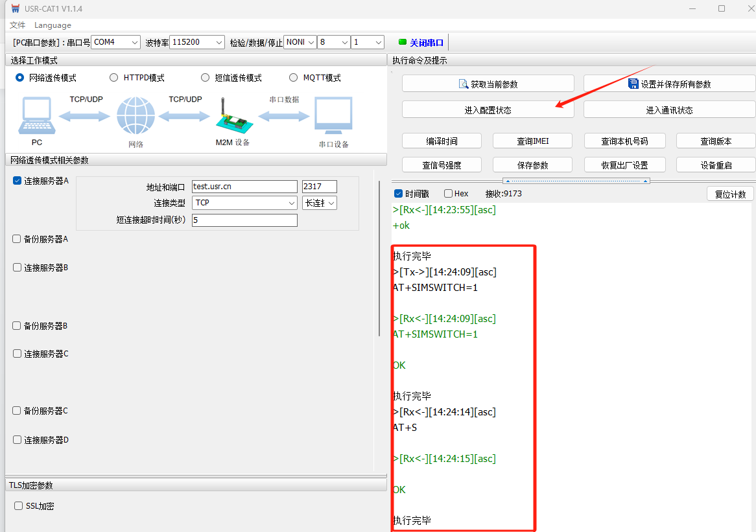This screenshot has width=756, height=532.
Task: Click 设置并保存所有参数 button with save icon
Action: pyautogui.click(x=669, y=84)
